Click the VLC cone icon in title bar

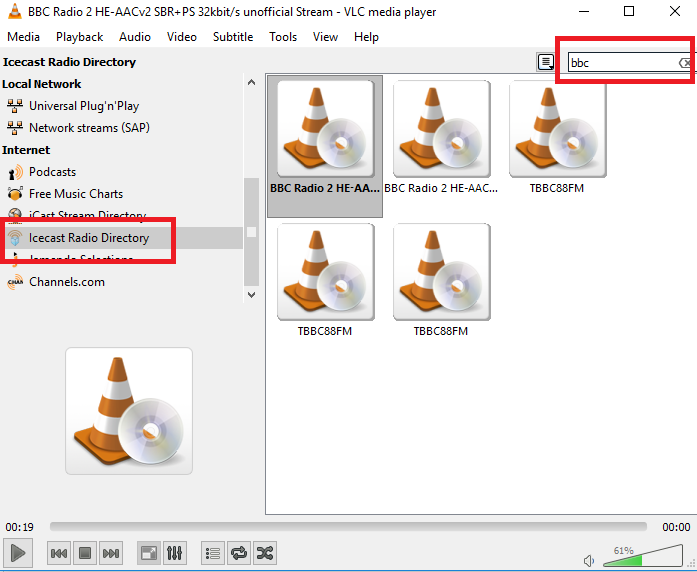15,12
